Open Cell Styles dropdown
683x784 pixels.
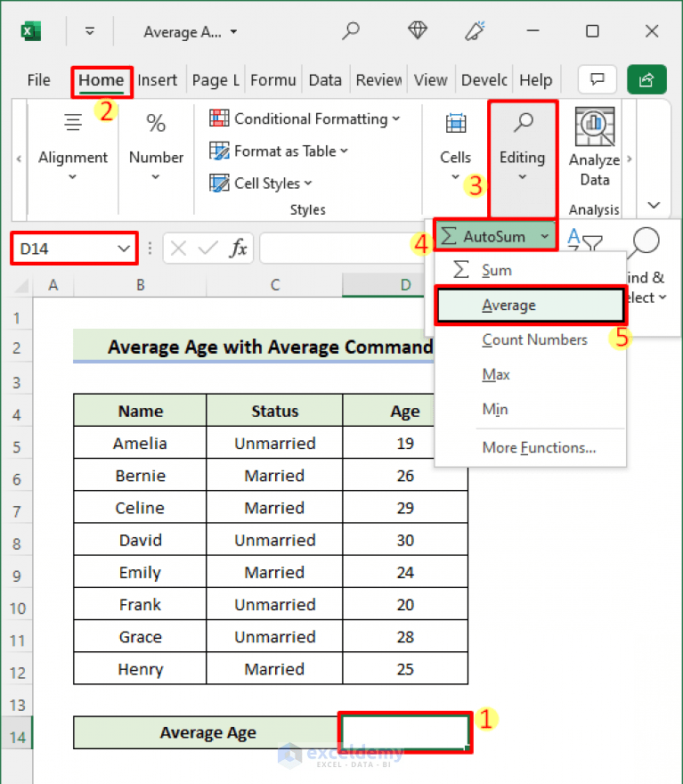261,184
